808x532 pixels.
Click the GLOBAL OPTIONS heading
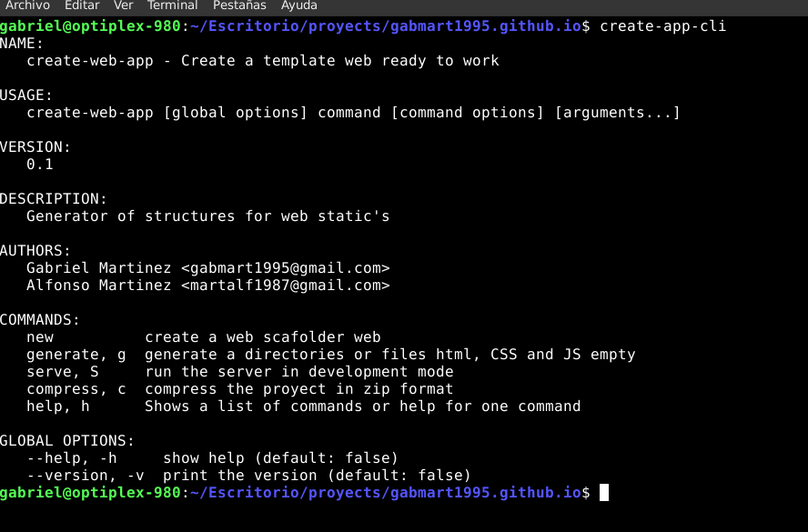67,441
